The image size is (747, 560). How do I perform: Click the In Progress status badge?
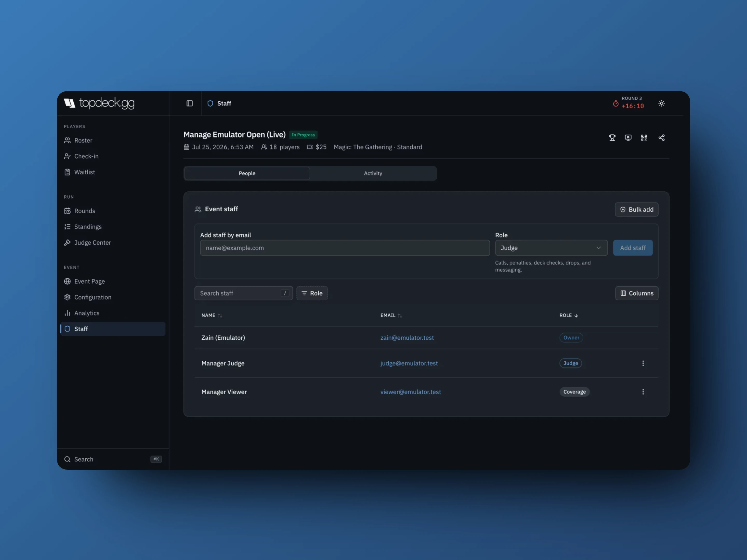303,135
